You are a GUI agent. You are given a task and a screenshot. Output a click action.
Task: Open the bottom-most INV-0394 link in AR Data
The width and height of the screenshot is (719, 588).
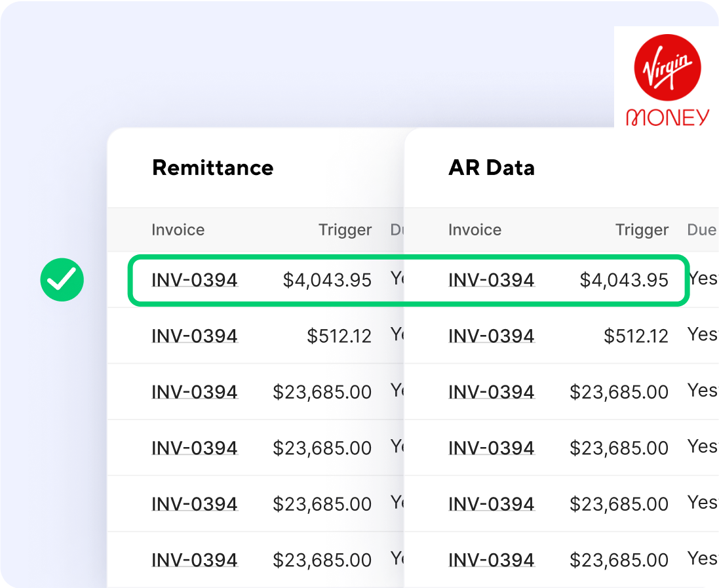(x=492, y=560)
